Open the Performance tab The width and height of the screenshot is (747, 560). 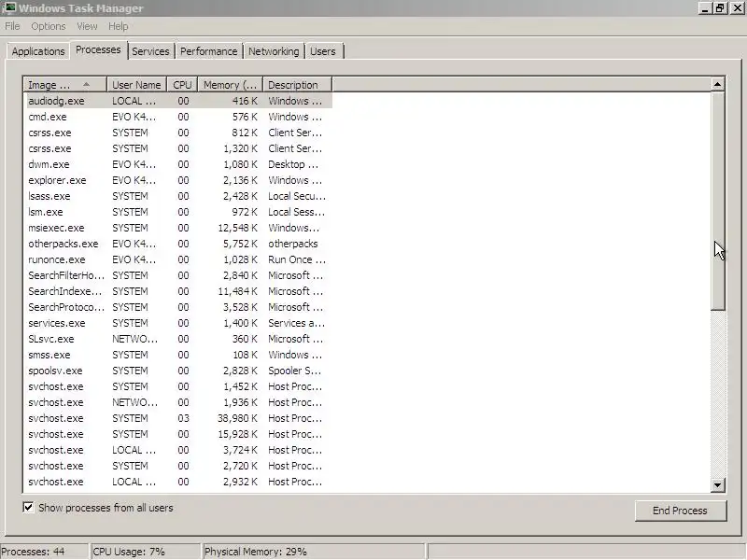[208, 51]
